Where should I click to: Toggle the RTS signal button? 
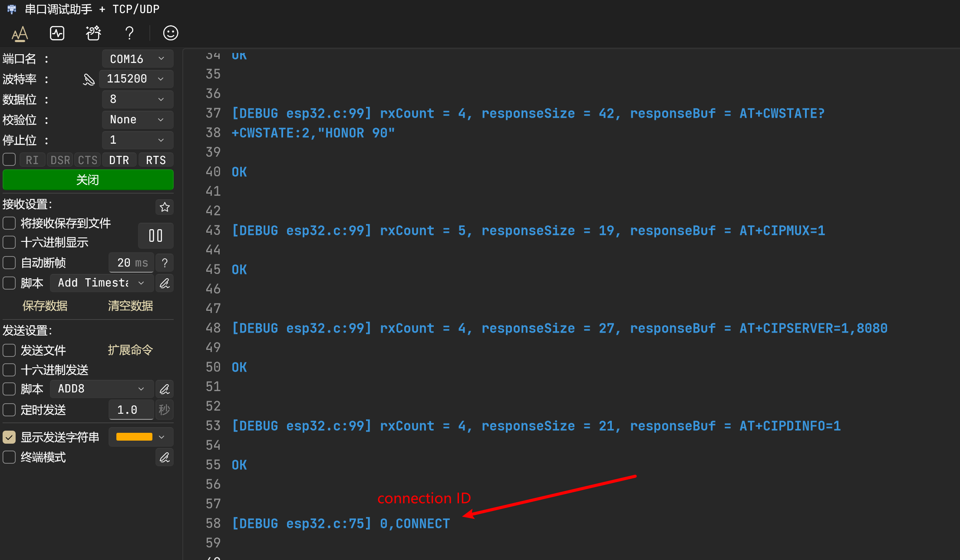[156, 160]
